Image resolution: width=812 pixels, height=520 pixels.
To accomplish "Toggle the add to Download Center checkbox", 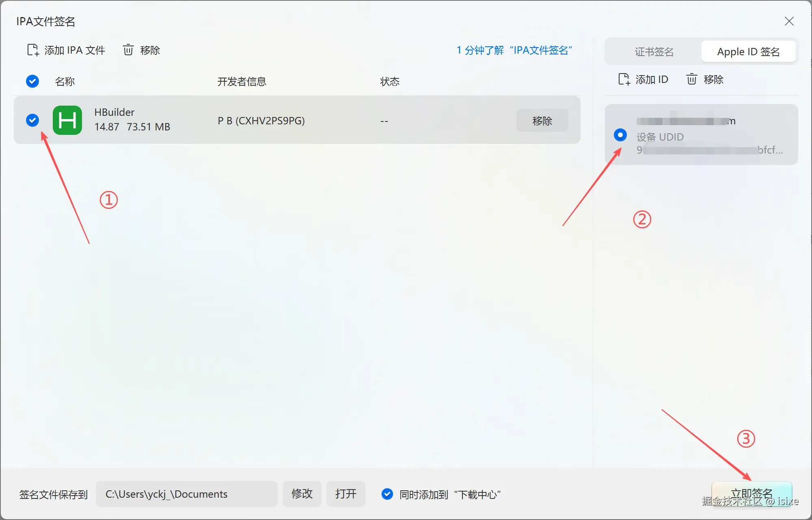I will coord(387,494).
